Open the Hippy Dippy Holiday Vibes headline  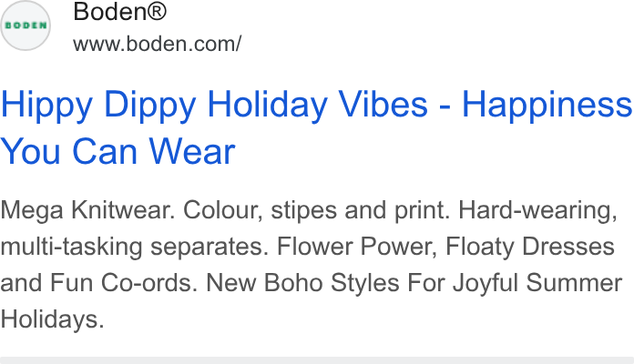click(316, 127)
